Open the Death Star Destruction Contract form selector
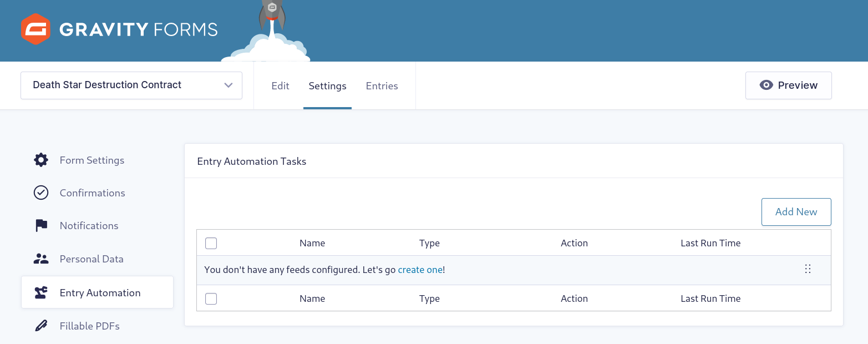The width and height of the screenshot is (868, 344). [131, 85]
